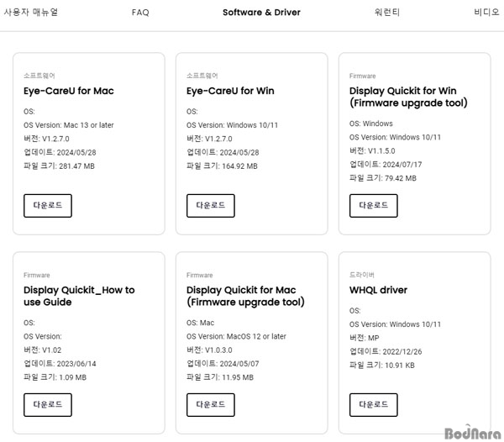This screenshot has height=442, width=504.
Task: Click the WHQL driver title
Action: click(x=378, y=290)
